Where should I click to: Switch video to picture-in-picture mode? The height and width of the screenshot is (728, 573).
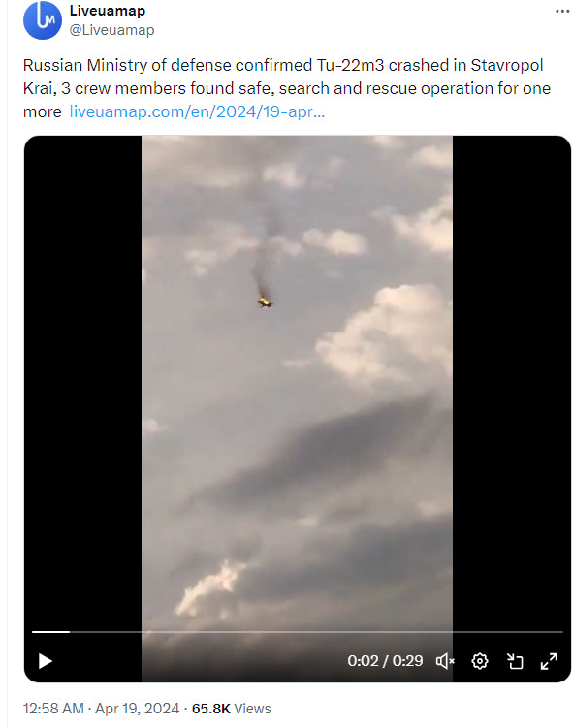click(515, 661)
